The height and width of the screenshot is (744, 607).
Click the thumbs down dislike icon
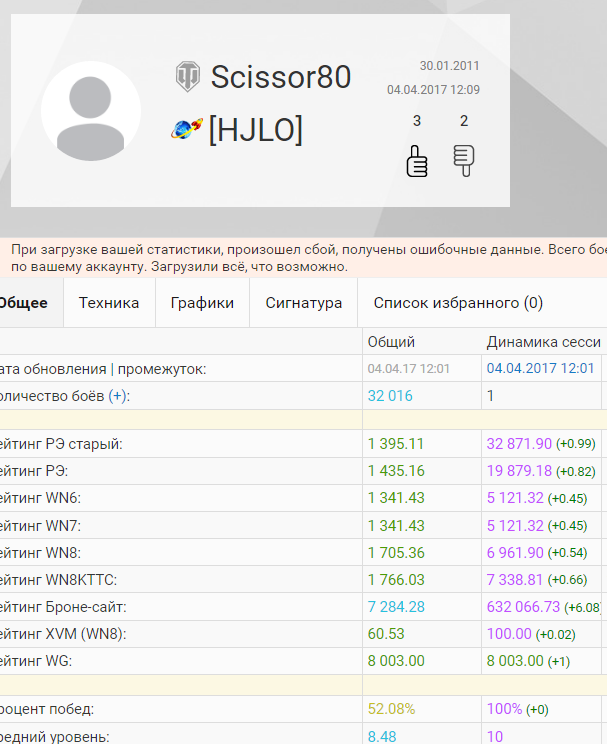(x=463, y=160)
